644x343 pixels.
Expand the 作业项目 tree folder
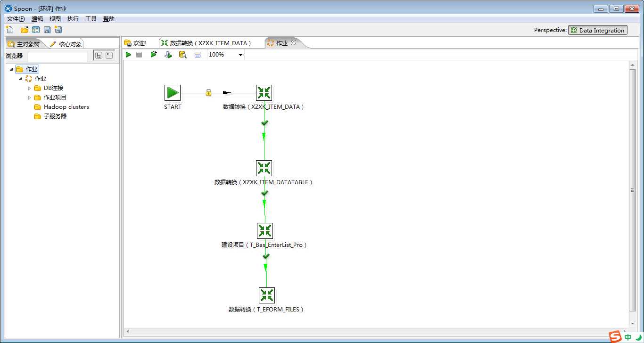(x=29, y=98)
